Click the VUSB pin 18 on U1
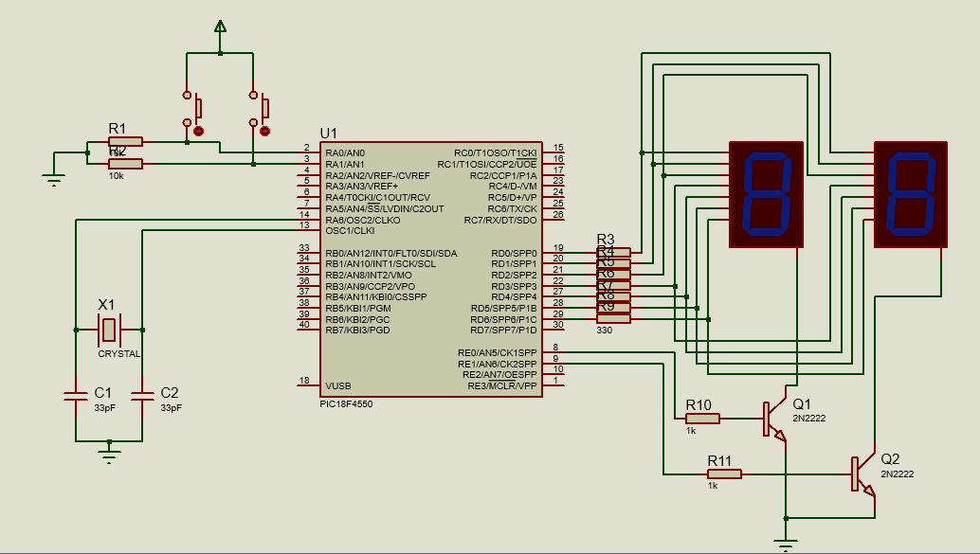The image size is (980, 554). pos(307,385)
